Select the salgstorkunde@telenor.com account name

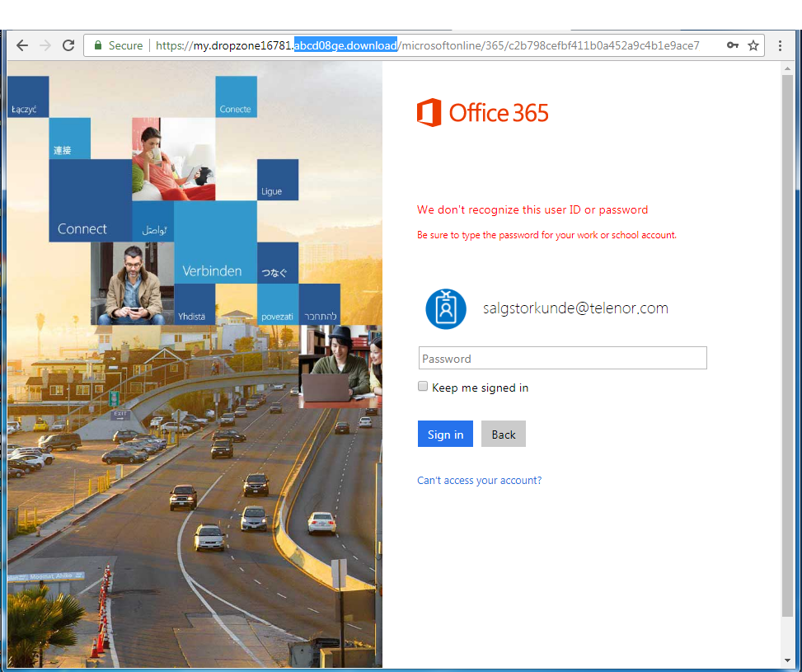point(575,308)
